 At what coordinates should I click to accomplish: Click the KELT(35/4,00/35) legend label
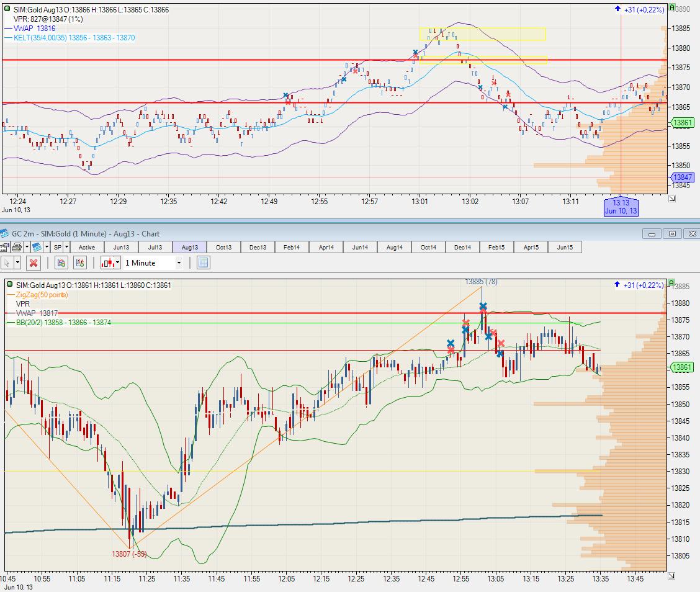(x=74, y=37)
